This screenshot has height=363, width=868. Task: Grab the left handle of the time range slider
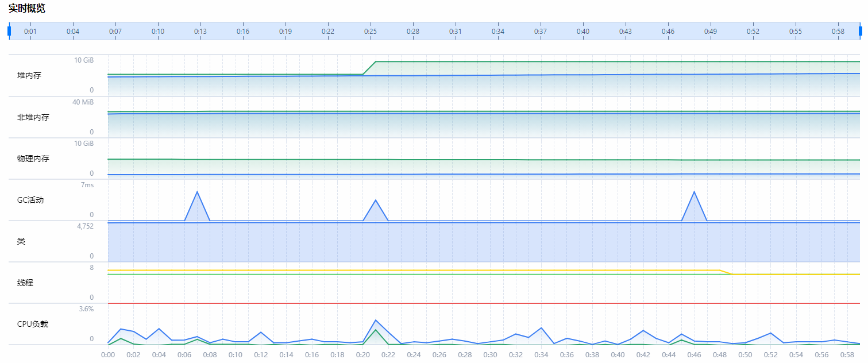[x=9, y=31]
